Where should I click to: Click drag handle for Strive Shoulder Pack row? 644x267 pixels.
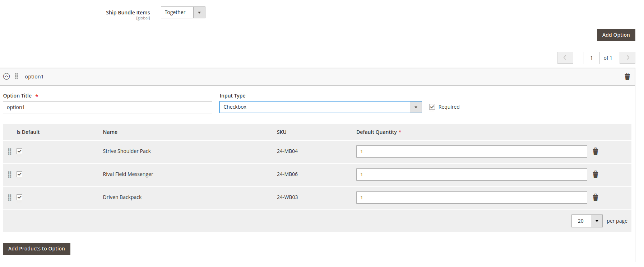click(x=10, y=151)
